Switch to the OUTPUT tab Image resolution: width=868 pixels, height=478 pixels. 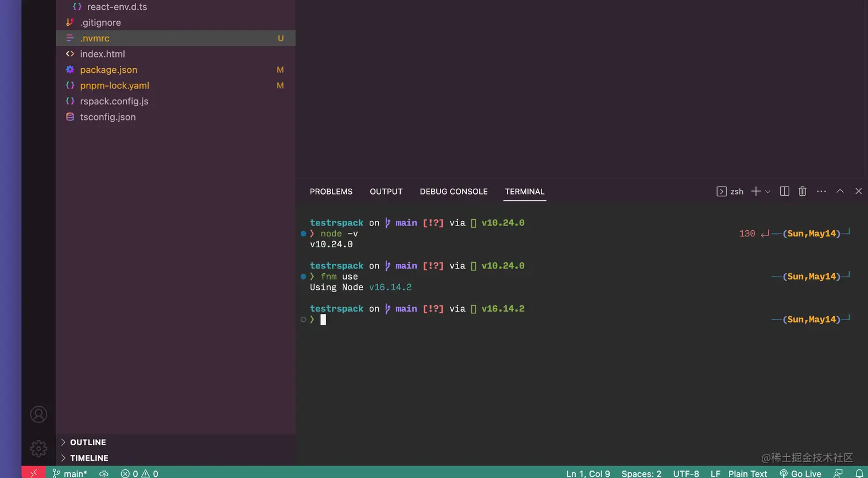pyautogui.click(x=386, y=192)
